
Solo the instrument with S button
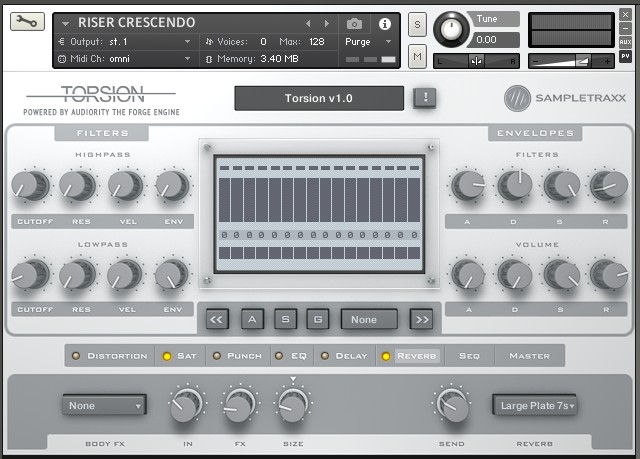(417, 23)
